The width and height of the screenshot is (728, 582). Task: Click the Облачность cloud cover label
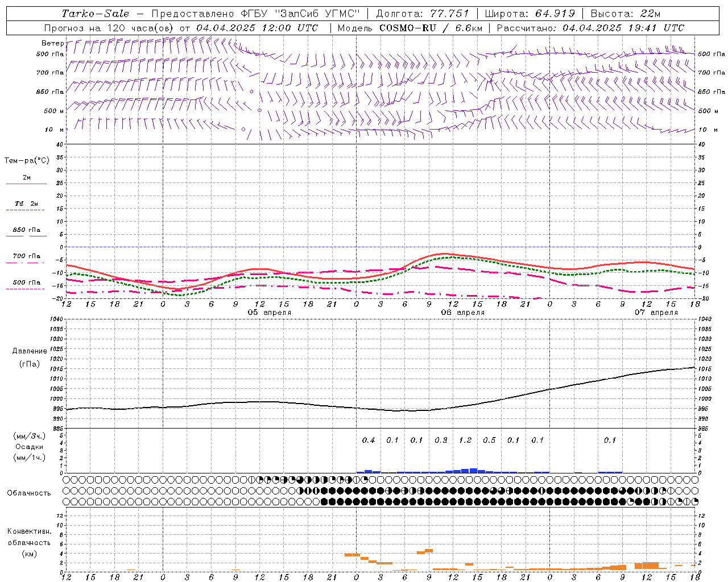29,493
